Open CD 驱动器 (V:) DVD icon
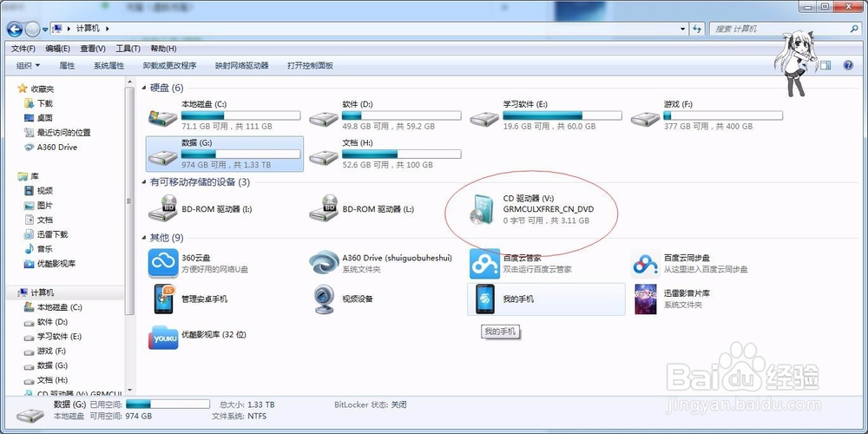868x434 pixels. point(480,209)
